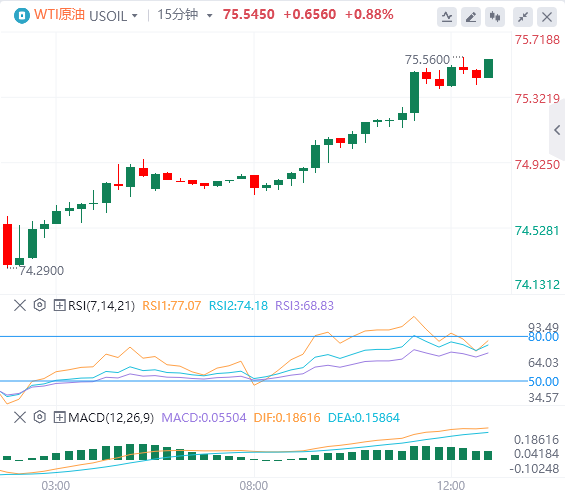
Task: Expand side panel with left chevron
Action: (557, 130)
